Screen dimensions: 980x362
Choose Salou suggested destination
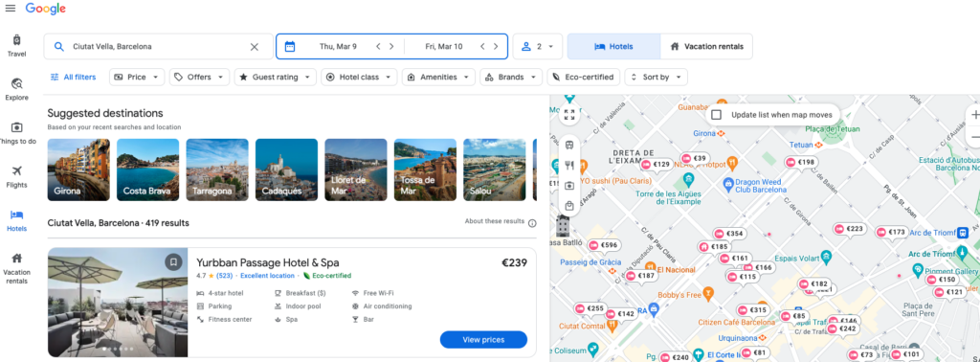[x=495, y=170]
